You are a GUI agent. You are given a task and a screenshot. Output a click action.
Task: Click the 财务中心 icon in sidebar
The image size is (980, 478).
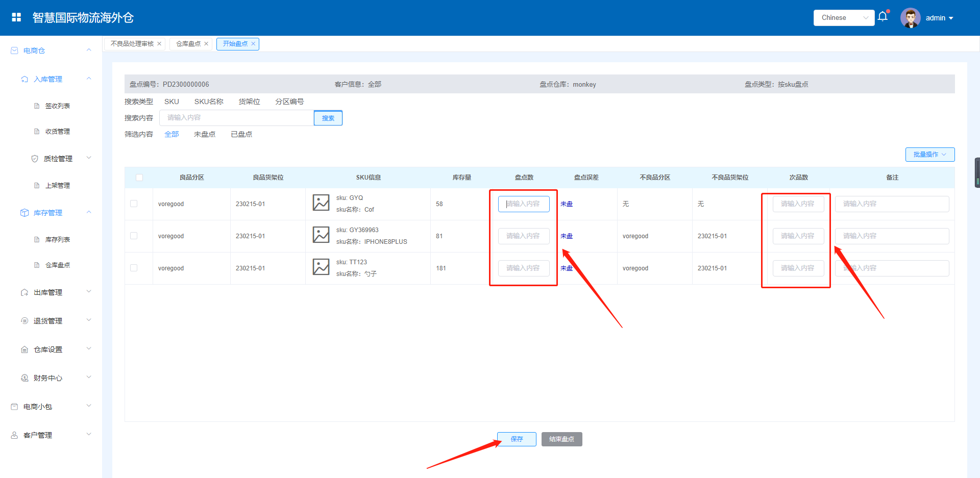[x=24, y=378]
